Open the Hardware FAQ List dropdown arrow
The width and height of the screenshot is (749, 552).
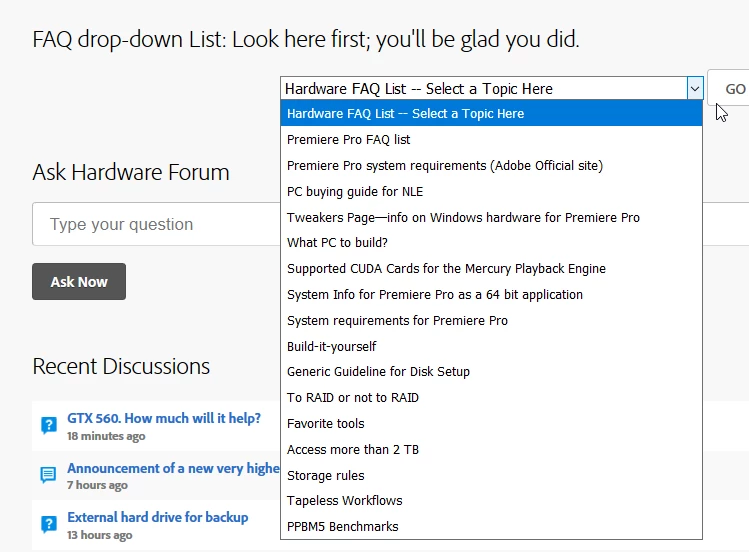[x=695, y=89]
